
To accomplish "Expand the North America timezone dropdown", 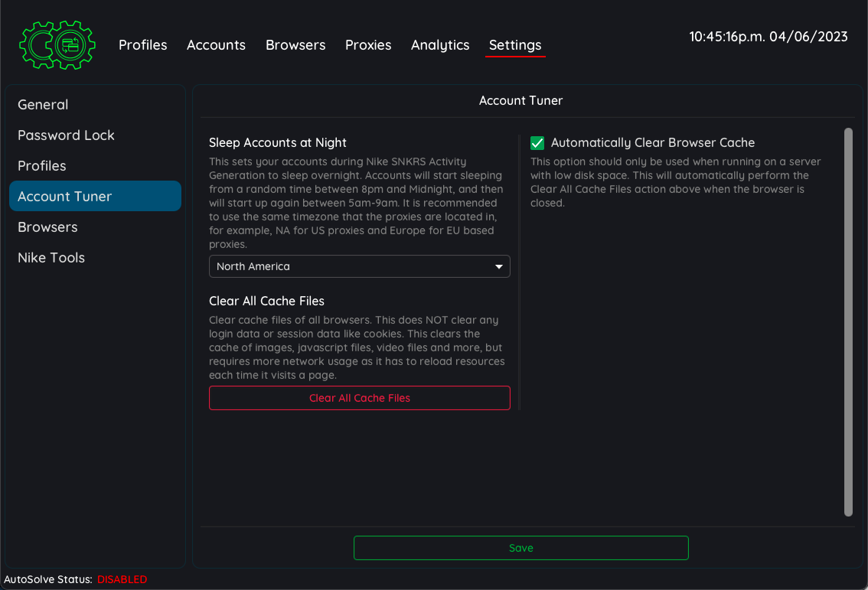I will 359,266.
